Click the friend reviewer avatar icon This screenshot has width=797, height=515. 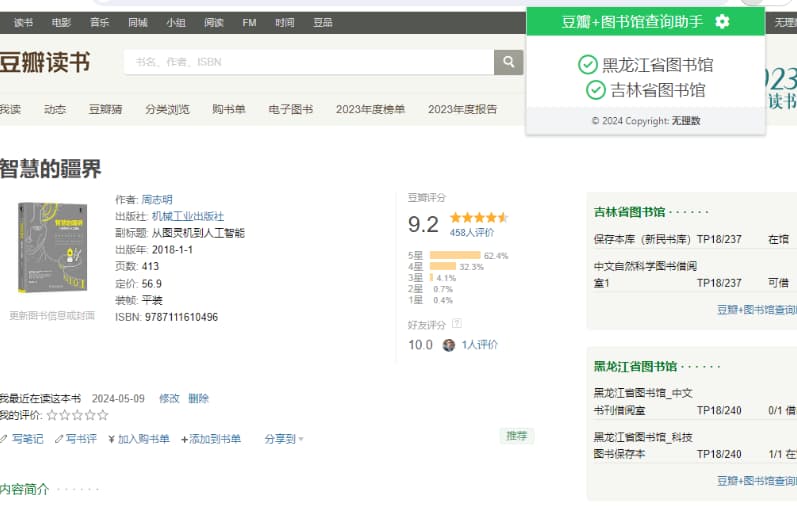tap(448, 345)
